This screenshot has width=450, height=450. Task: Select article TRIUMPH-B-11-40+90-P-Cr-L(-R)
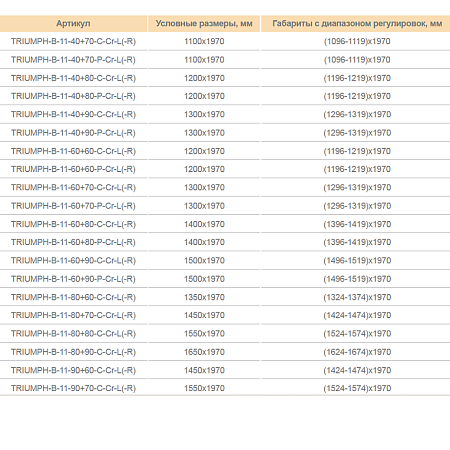click(73, 133)
